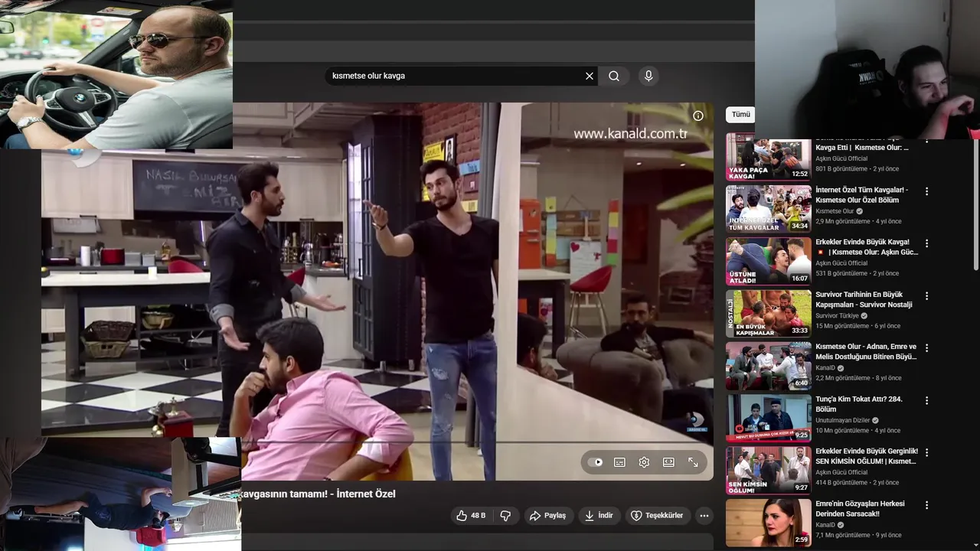Open the video info card icon
The width and height of the screenshot is (980, 551).
698,116
